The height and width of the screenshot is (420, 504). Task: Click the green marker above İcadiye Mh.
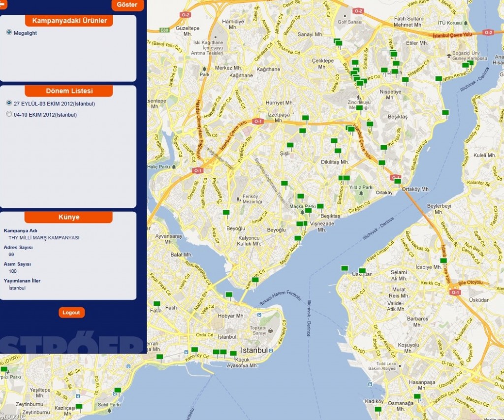pos(443,260)
